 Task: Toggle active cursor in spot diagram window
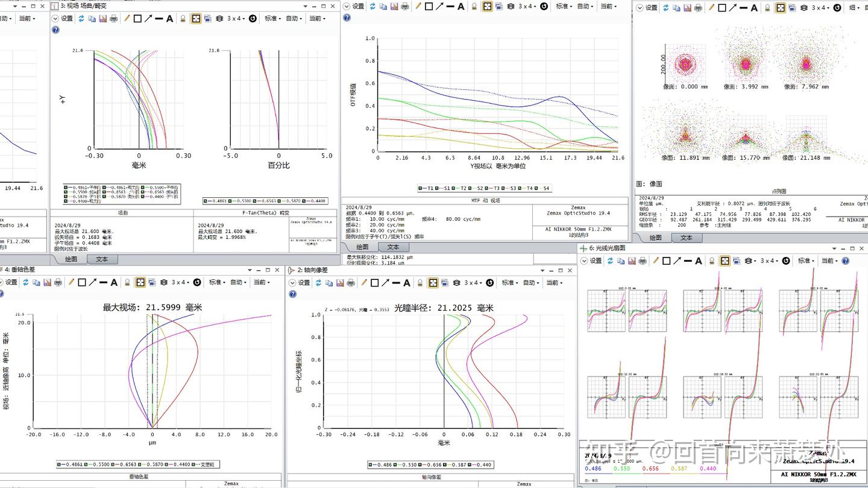[x=780, y=7]
